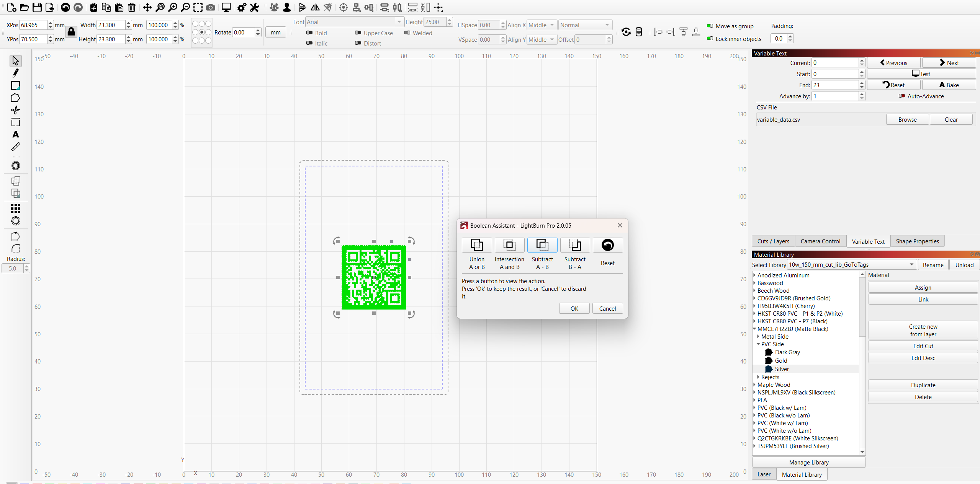Image resolution: width=980 pixels, height=484 pixels.
Task: Select the Polygon tool
Action: 16,98
